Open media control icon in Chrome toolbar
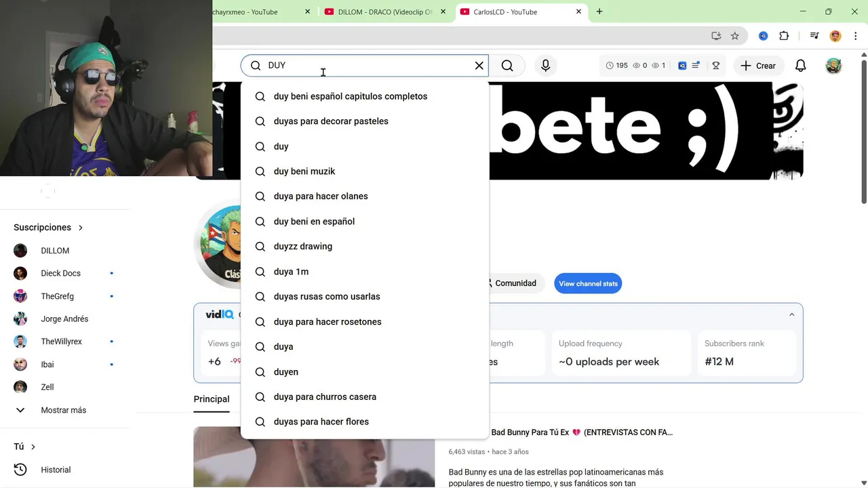The height and width of the screenshot is (488, 868). click(x=814, y=36)
